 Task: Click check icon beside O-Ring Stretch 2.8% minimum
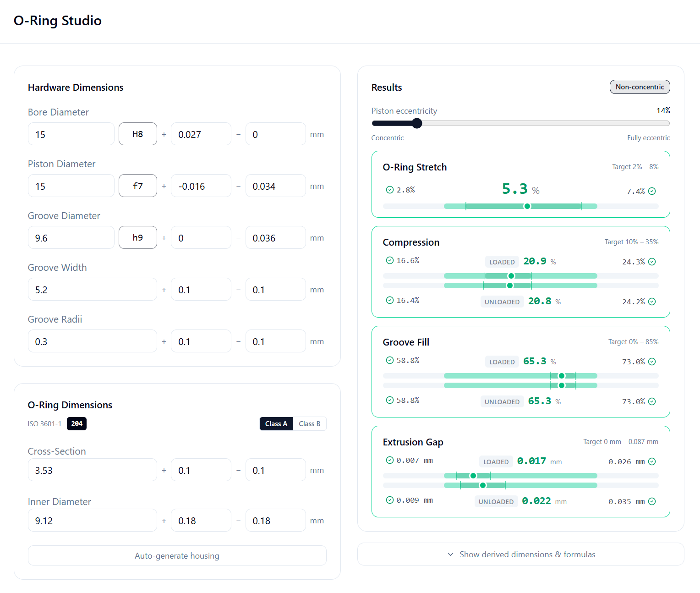pyautogui.click(x=389, y=190)
